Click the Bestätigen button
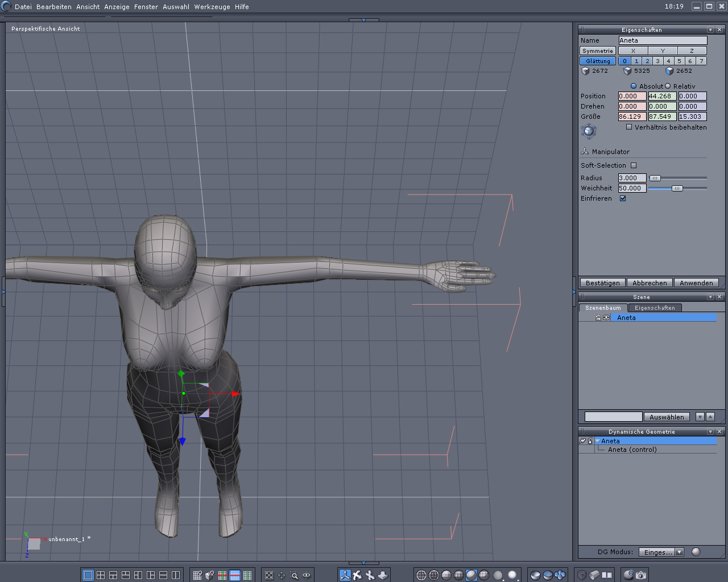The width and height of the screenshot is (728, 582). pyautogui.click(x=602, y=283)
